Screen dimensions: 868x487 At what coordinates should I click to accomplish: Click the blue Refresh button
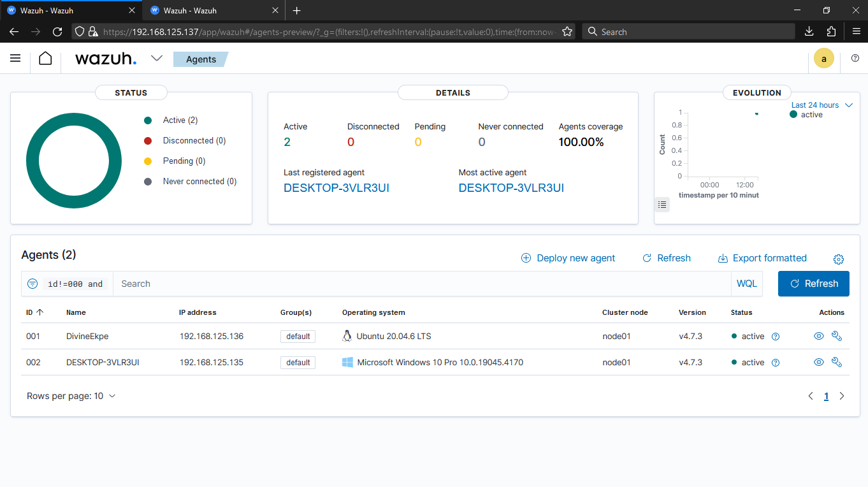[814, 284]
